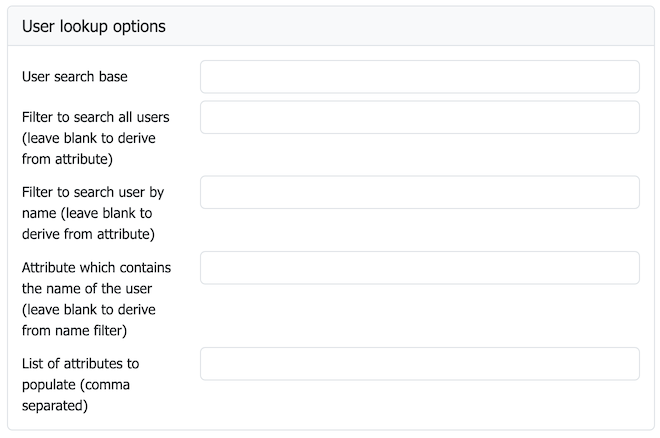Image resolution: width=660 pixels, height=438 pixels.
Task: Focus the Filter to search all users field
Action: click(420, 117)
